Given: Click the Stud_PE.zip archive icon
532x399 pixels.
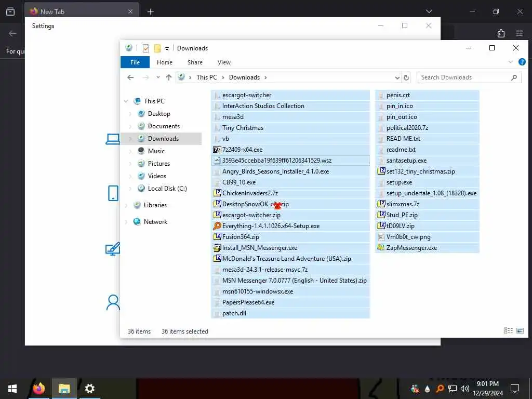Looking at the screenshot, I should pyautogui.click(x=381, y=215).
